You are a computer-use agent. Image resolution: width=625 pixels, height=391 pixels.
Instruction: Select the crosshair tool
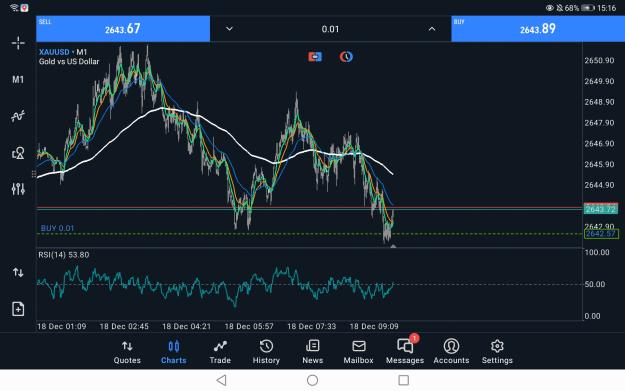[x=18, y=43]
